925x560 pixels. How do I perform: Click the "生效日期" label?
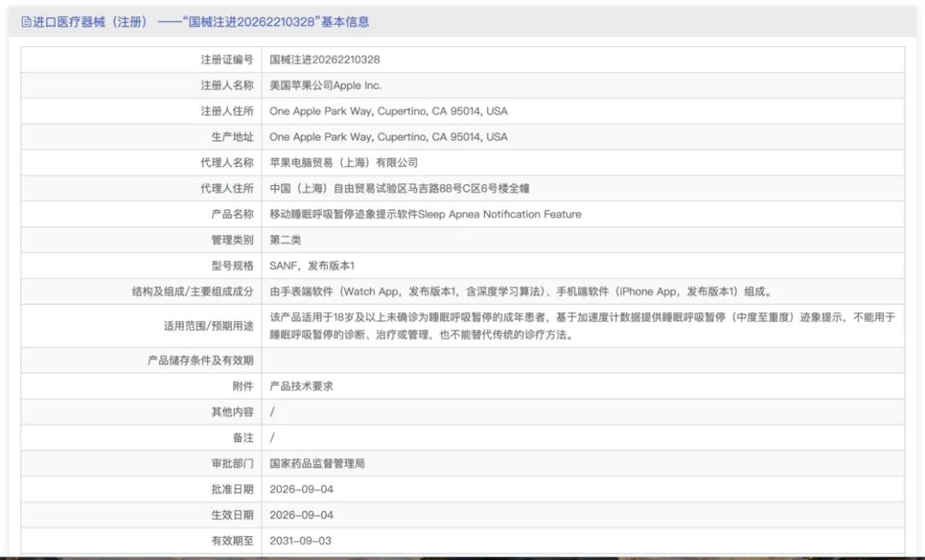click(232, 515)
